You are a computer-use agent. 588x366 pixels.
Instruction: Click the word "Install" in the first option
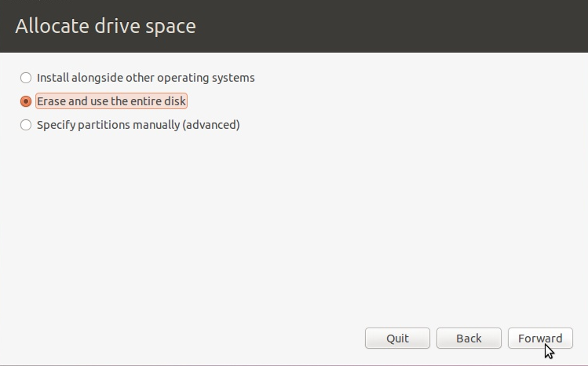[x=53, y=78]
